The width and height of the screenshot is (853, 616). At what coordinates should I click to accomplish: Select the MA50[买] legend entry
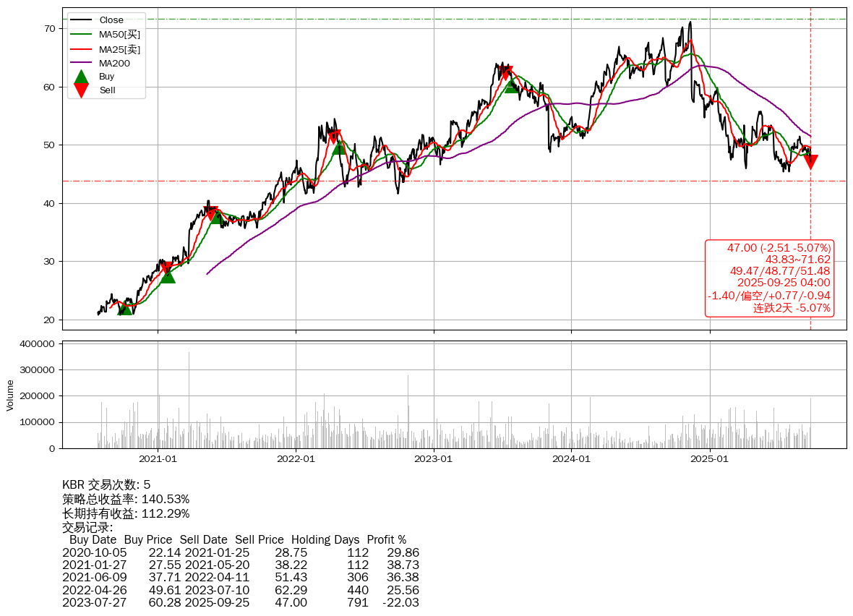[x=119, y=35]
